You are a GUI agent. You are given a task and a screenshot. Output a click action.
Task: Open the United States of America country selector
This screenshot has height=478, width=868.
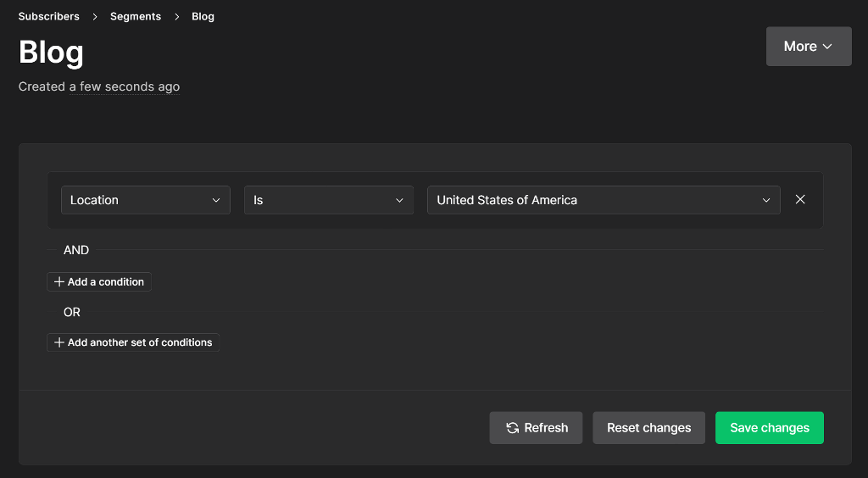603,200
